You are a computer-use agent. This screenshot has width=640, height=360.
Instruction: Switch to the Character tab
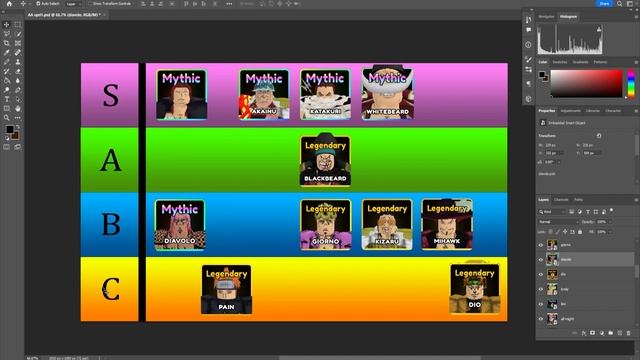click(x=613, y=111)
